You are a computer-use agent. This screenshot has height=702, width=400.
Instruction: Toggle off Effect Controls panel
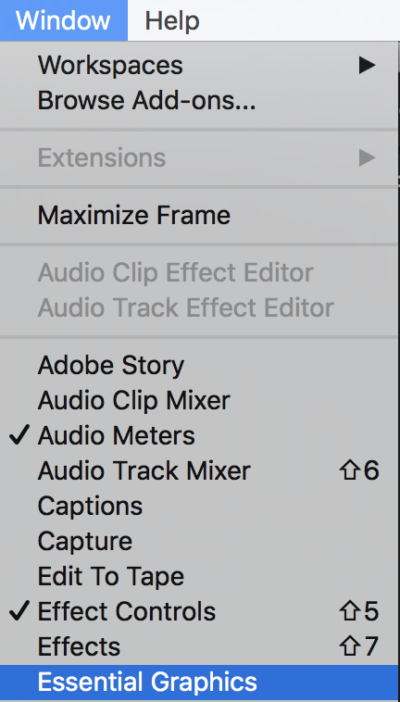[200, 612]
